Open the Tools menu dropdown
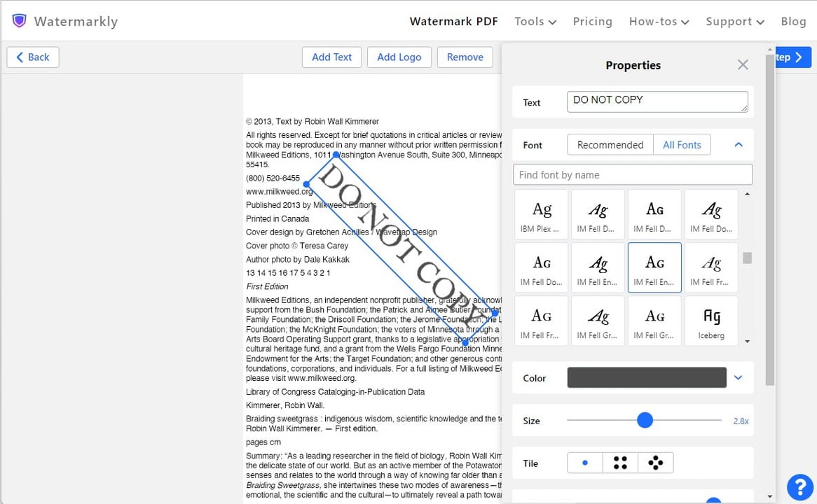 point(535,21)
